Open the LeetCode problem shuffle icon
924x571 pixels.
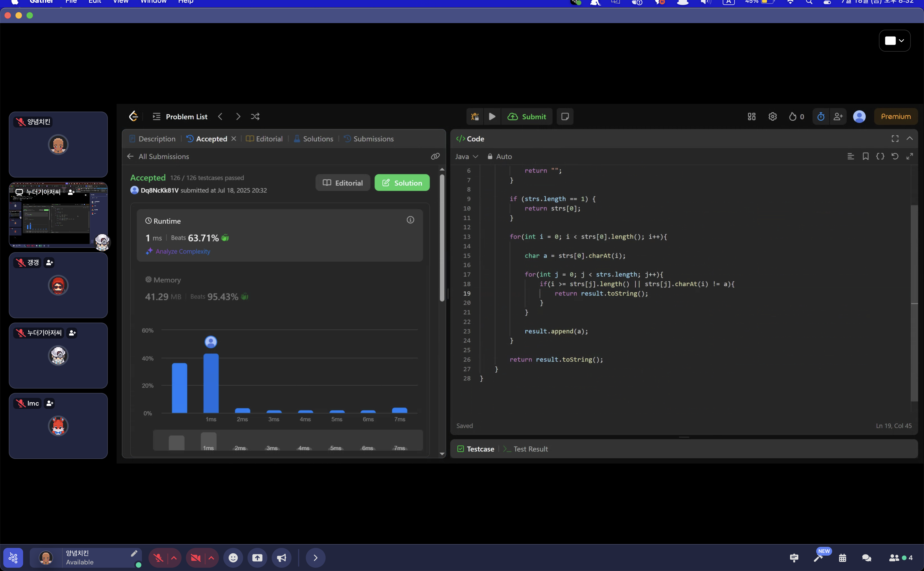point(255,116)
